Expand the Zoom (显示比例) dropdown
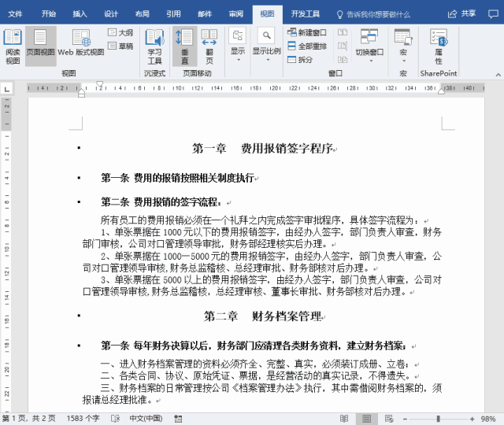The image size is (504, 425). click(x=266, y=46)
